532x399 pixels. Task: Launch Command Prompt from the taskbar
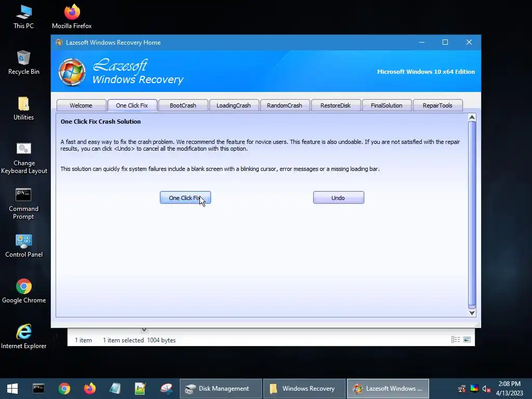(38, 389)
